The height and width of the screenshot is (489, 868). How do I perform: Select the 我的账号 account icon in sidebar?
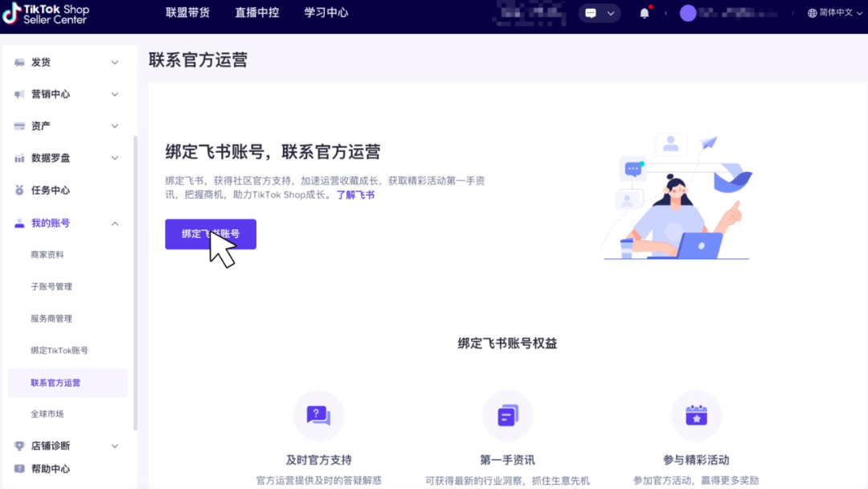point(18,223)
